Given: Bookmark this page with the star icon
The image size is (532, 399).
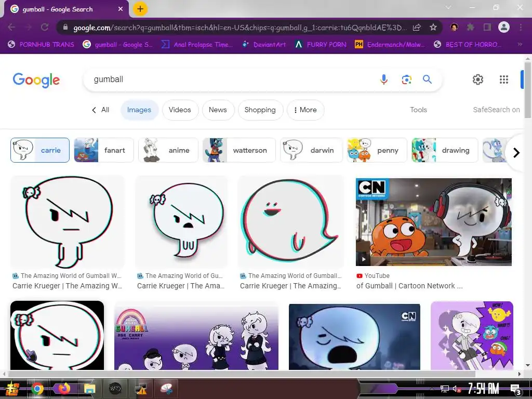Looking at the screenshot, I should (433, 27).
